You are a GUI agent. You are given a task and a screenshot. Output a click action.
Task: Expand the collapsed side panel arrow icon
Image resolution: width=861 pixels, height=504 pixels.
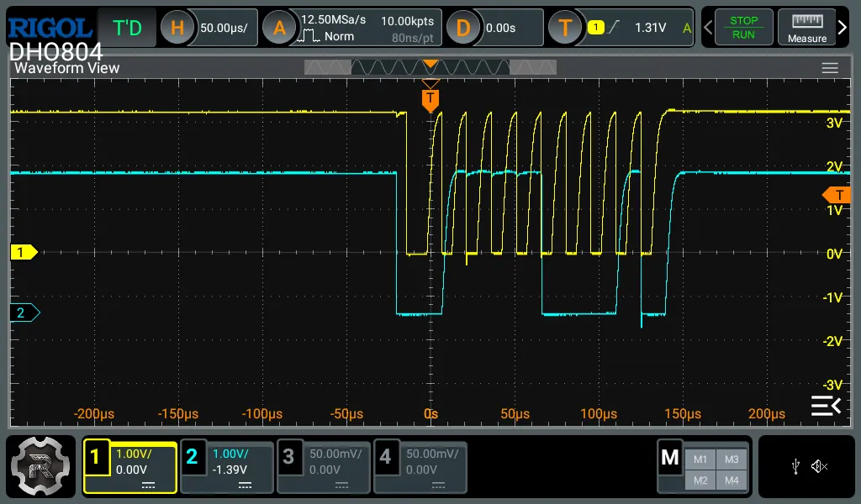click(827, 406)
